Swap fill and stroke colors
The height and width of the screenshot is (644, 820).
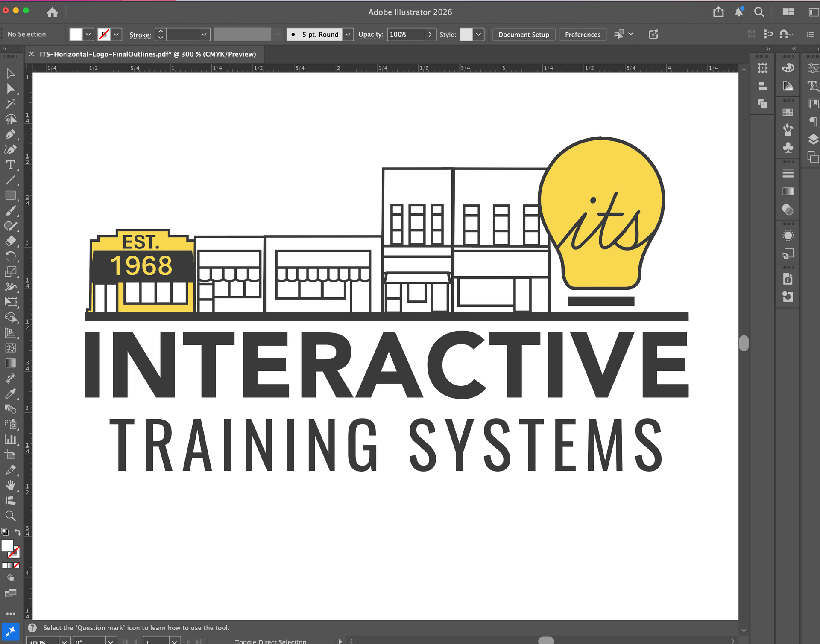point(18,532)
